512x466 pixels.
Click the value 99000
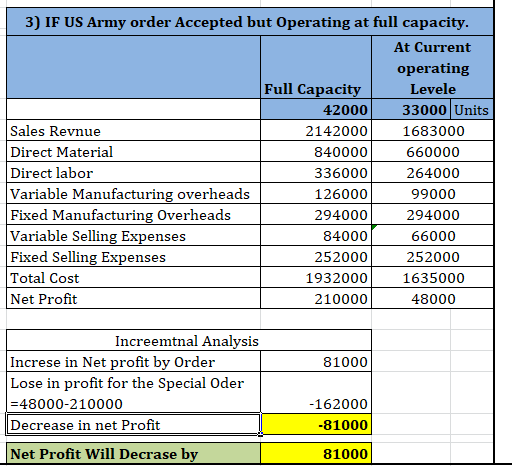[432, 193]
